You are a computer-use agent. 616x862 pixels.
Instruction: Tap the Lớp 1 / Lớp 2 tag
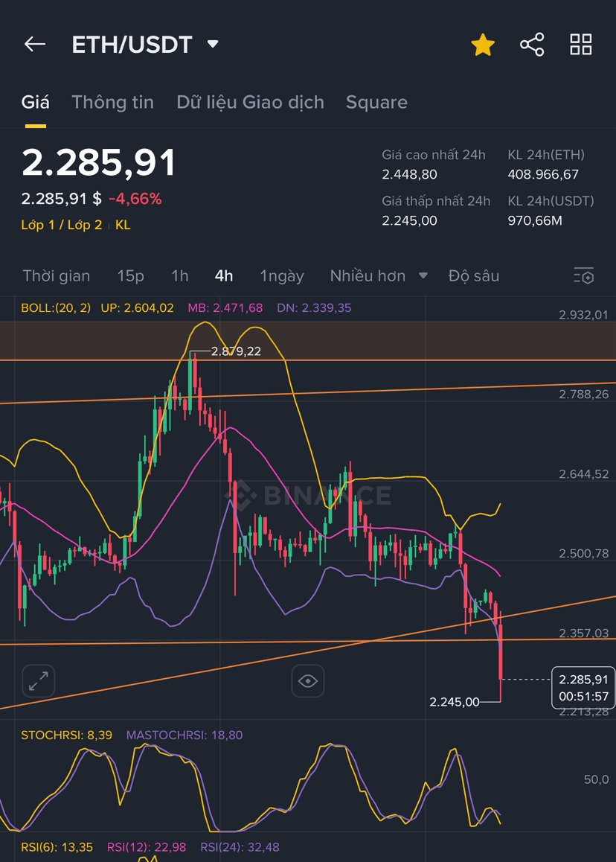62,225
